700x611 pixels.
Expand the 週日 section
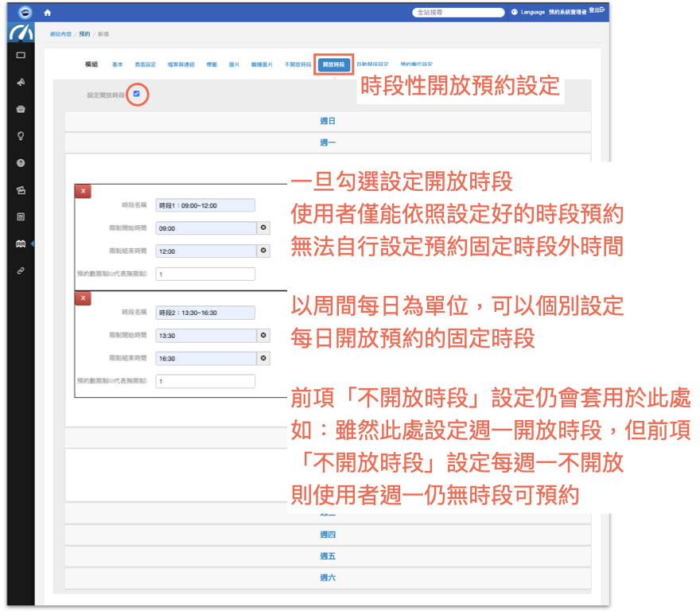coord(327,121)
